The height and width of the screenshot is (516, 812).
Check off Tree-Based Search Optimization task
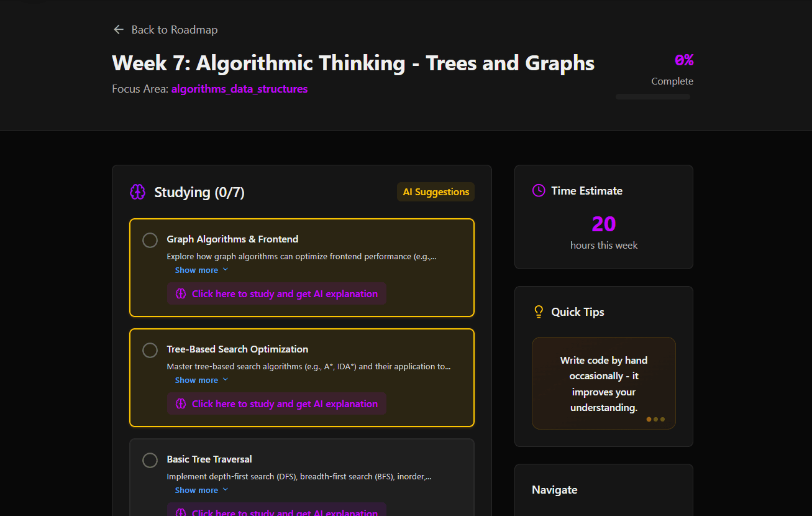(150, 350)
